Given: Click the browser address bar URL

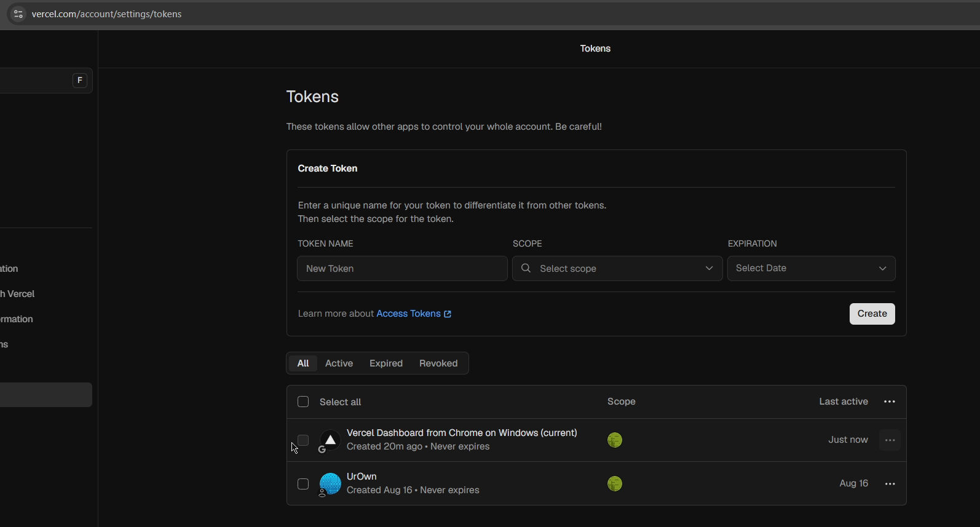Looking at the screenshot, I should tap(107, 14).
